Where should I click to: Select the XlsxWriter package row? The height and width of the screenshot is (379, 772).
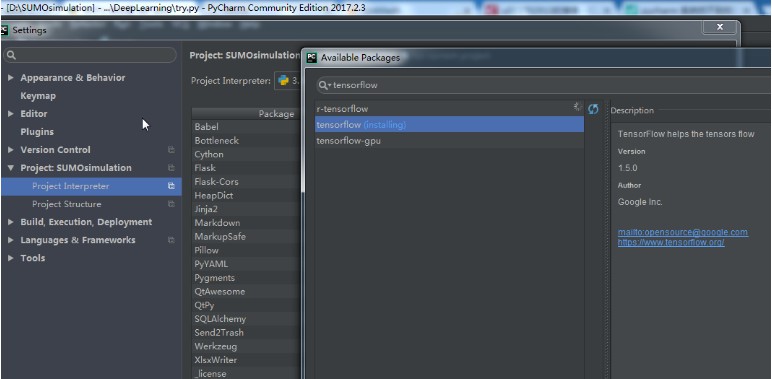[247, 360]
